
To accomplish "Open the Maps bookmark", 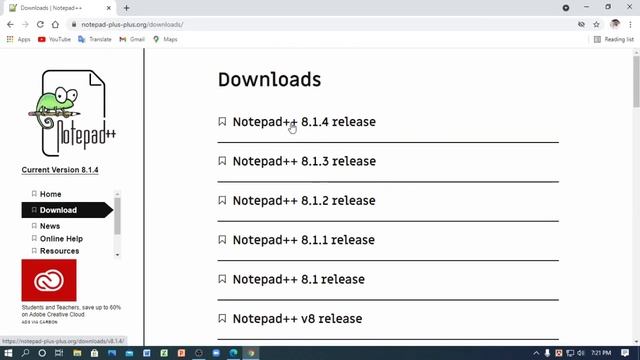I will 165,39.
